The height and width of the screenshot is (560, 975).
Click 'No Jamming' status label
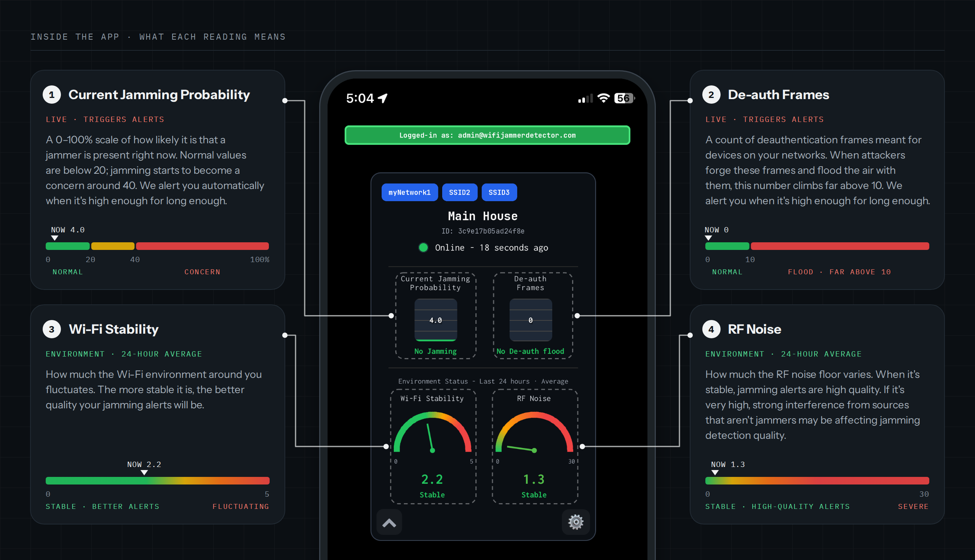435,351
